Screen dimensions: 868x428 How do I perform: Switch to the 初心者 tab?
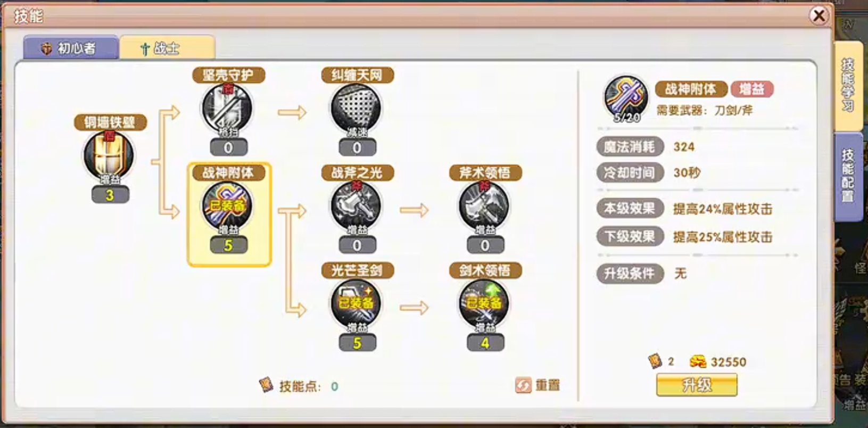71,48
